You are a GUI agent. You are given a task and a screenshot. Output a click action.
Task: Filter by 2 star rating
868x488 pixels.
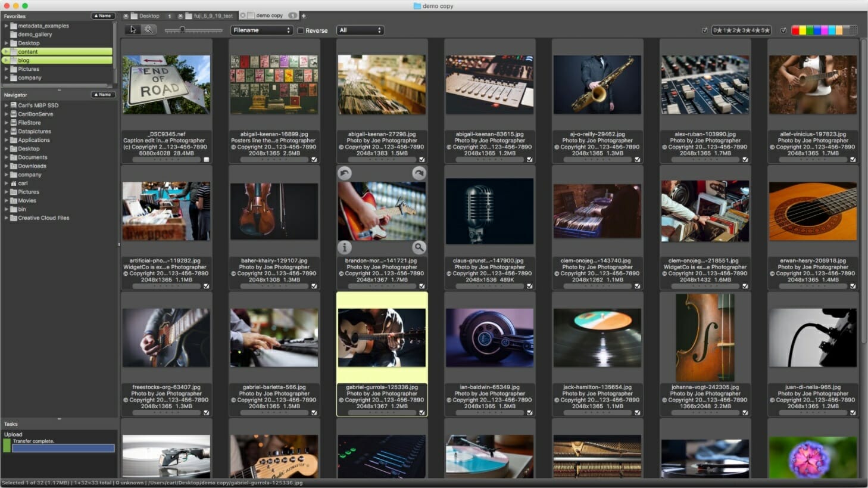[x=736, y=30]
